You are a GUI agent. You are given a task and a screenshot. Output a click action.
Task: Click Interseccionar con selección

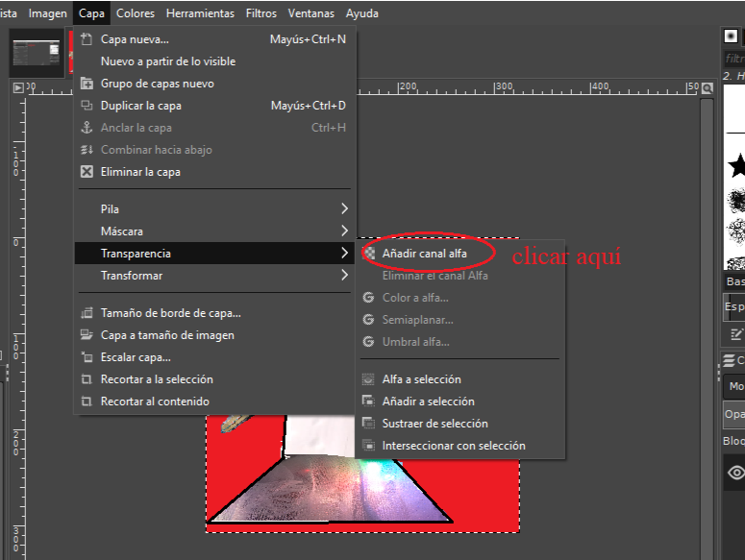tap(453, 446)
